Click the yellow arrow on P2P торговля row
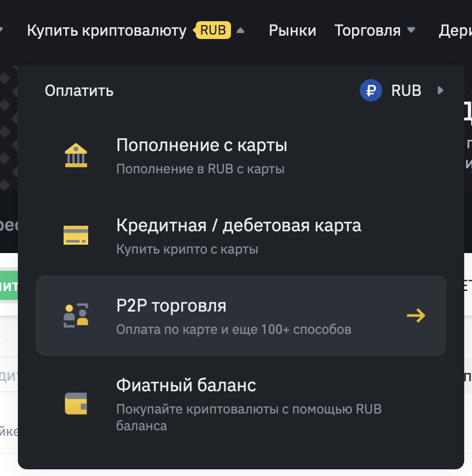Screen dimensions: 472x476 (x=416, y=315)
